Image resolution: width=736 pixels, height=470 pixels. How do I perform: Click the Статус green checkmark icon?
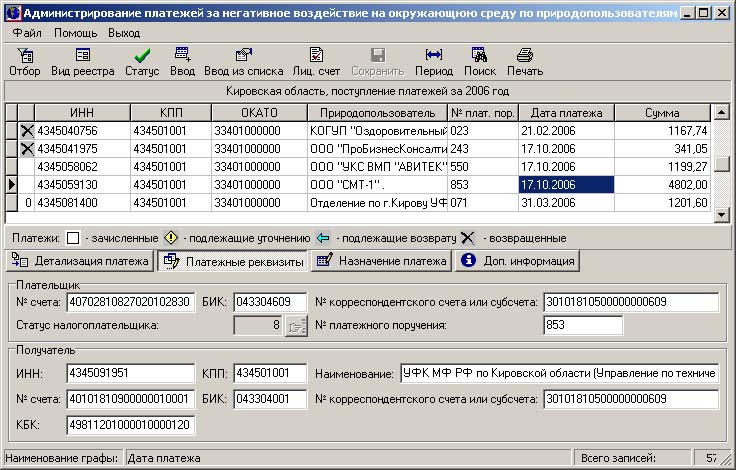142,61
